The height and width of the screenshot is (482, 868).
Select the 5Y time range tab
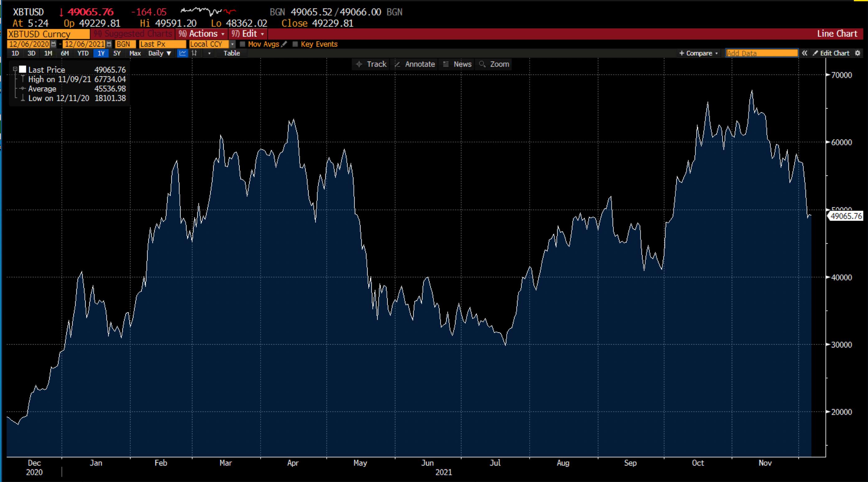tap(117, 53)
